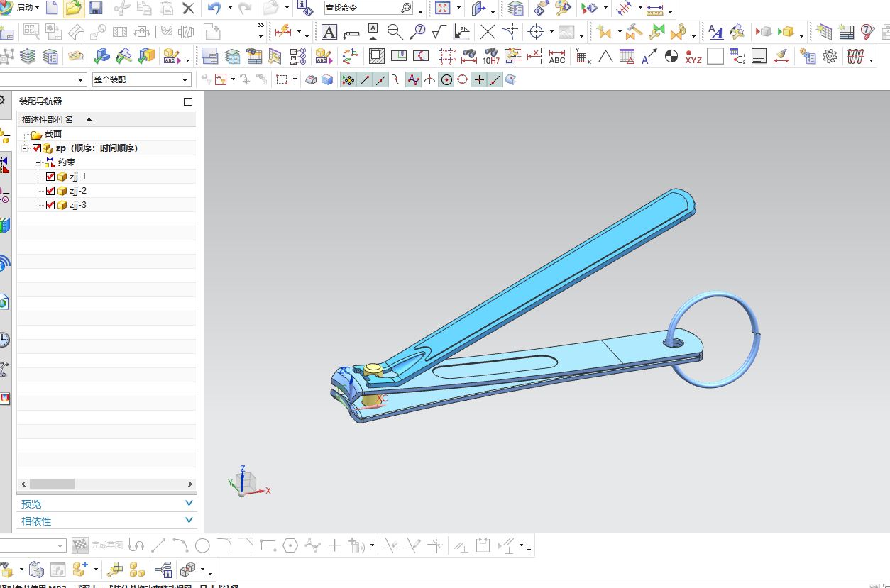The width and height of the screenshot is (890, 588).
Task: Click the 10H7 fit tolerance binoculars icon
Action: 491,56
